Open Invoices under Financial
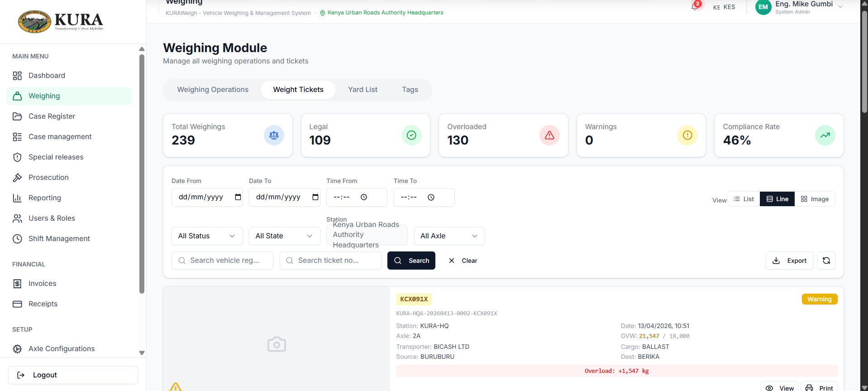 (x=69, y=284)
